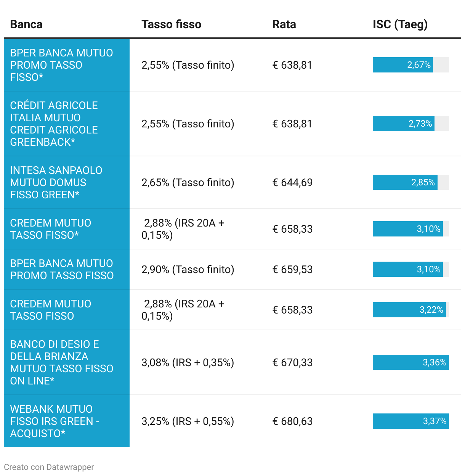Viewport: 465px width, 476px height.
Task: Click the 3,37% ISC bar
Action: (410, 421)
